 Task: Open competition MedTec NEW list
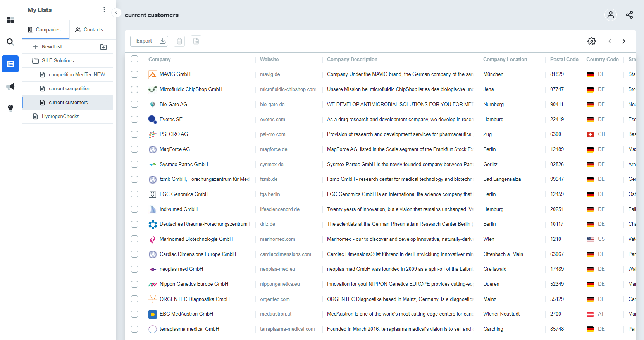(x=72, y=75)
